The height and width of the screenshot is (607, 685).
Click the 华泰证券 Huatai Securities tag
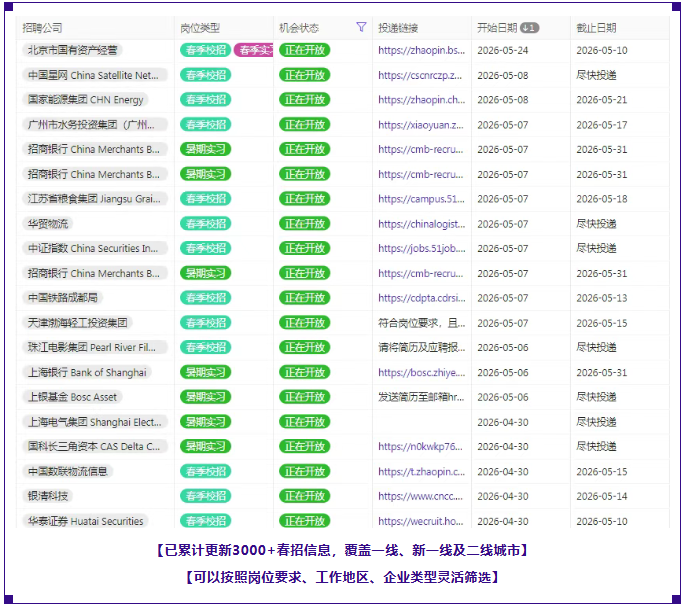pyautogui.click(x=86, y=521)
